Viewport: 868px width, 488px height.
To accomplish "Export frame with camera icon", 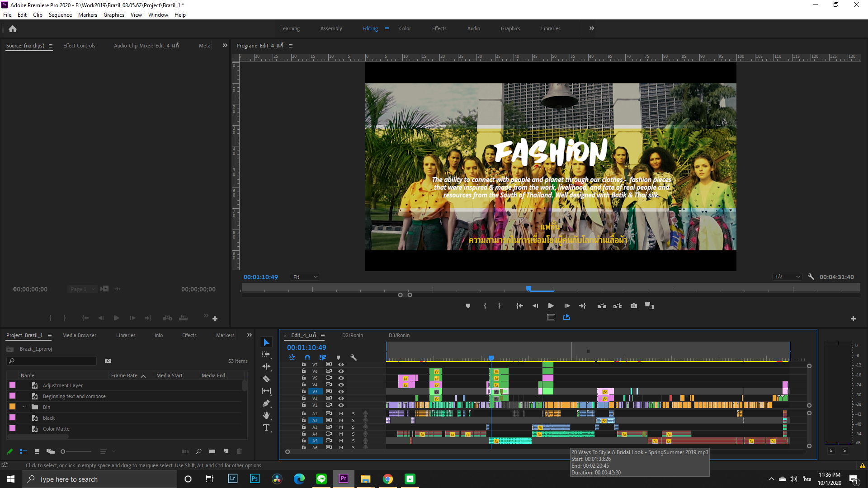I will click(x=634, y=306).
